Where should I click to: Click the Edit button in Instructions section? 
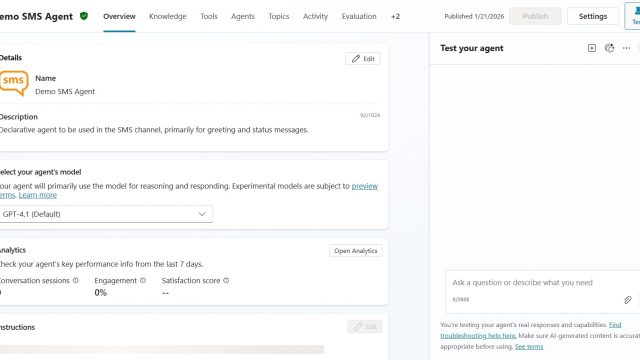pos(365,327)
